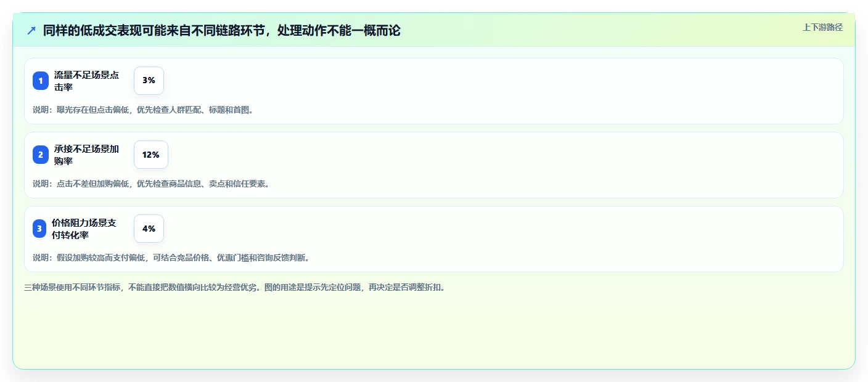Click the arrow icon beside the heading
Screen dimensions: 868x382
[31, 31]
